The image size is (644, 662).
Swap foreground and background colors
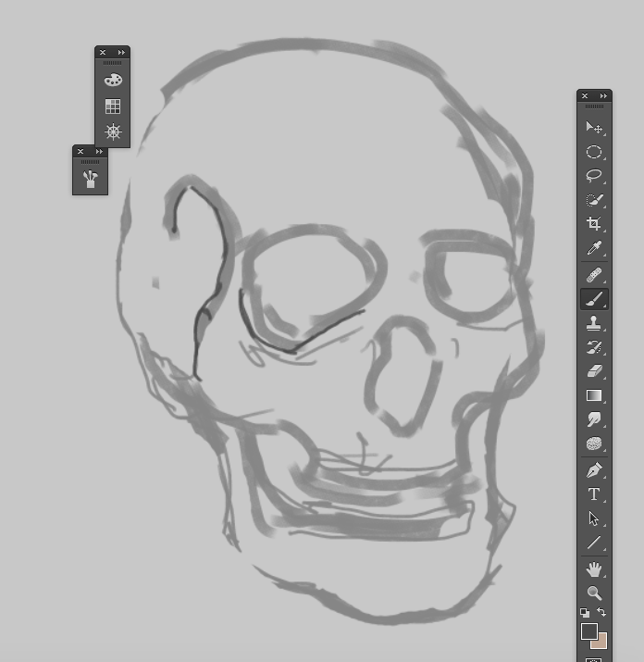coord(601,613)
